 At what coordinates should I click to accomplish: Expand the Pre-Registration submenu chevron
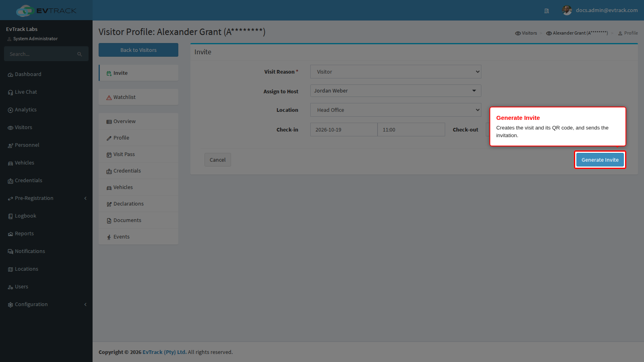[85, 198]
